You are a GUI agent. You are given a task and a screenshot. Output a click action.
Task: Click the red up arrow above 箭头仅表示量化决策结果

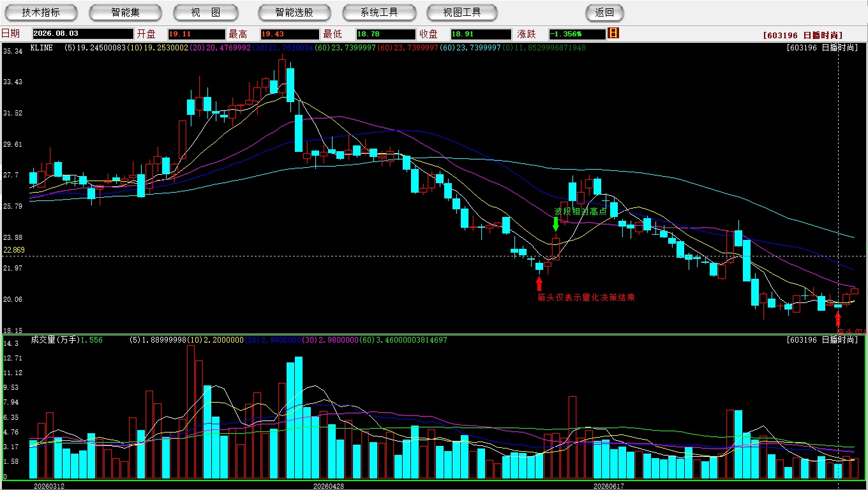[x=539, y=283]
